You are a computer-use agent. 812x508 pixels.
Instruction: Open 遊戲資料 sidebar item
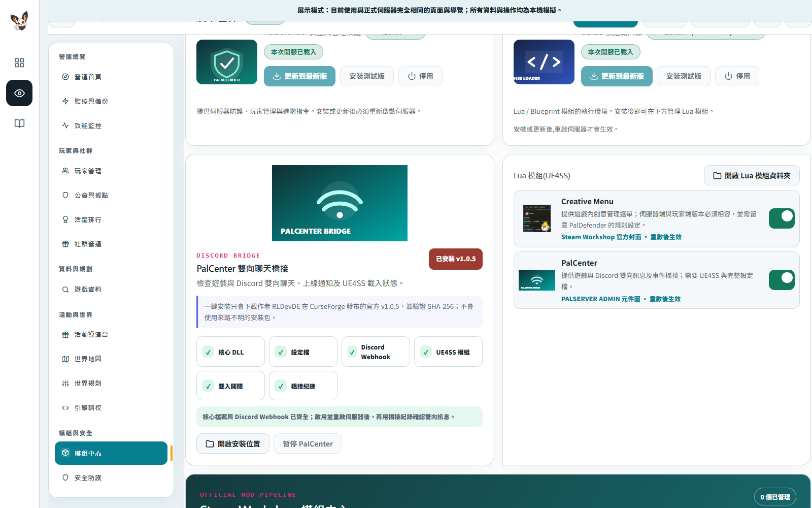[111, 289]
